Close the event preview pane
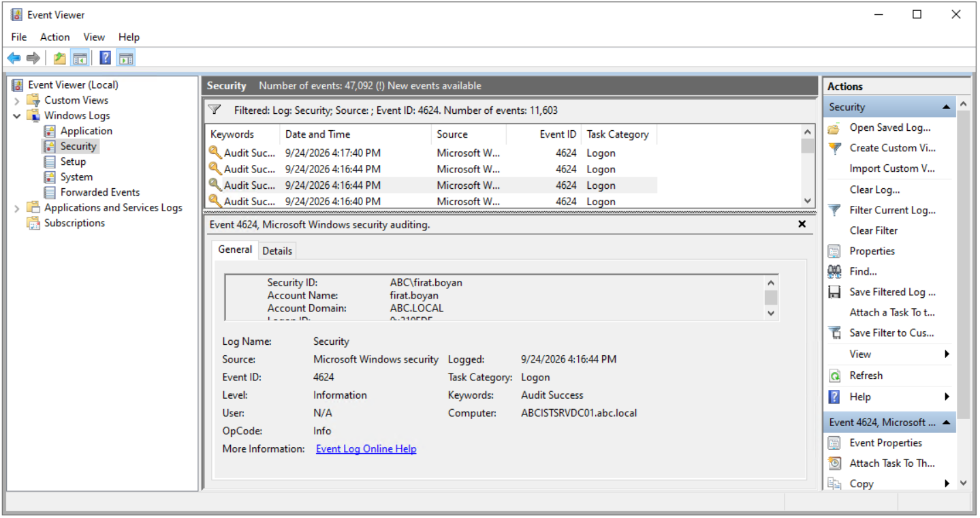Screen dimensions: 980x518 tap(802, 224)
